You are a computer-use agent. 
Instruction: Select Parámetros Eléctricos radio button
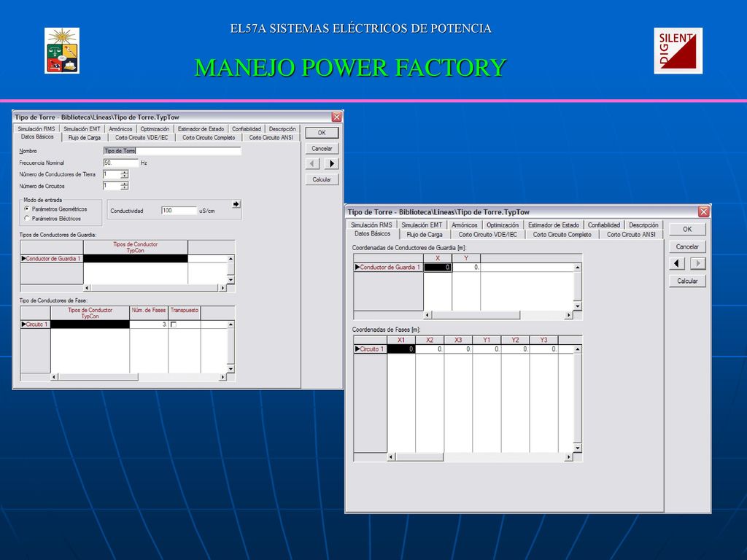pyautogui.click(x=27, y=219)
